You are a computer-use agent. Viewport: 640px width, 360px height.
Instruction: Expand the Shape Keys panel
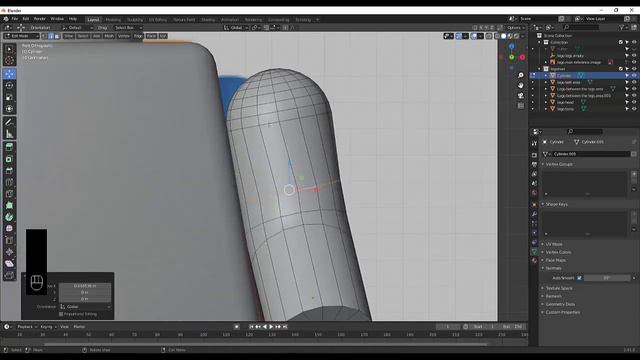coord(556,204)
